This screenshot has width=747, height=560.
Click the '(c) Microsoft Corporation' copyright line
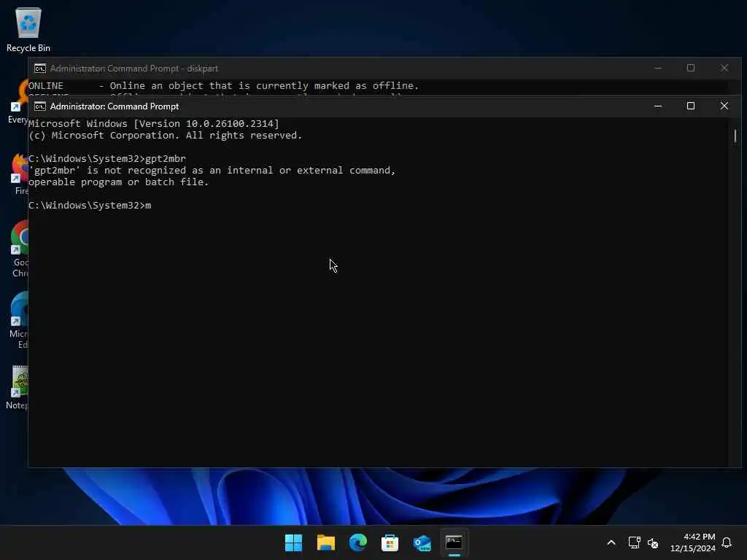(166, 135)
